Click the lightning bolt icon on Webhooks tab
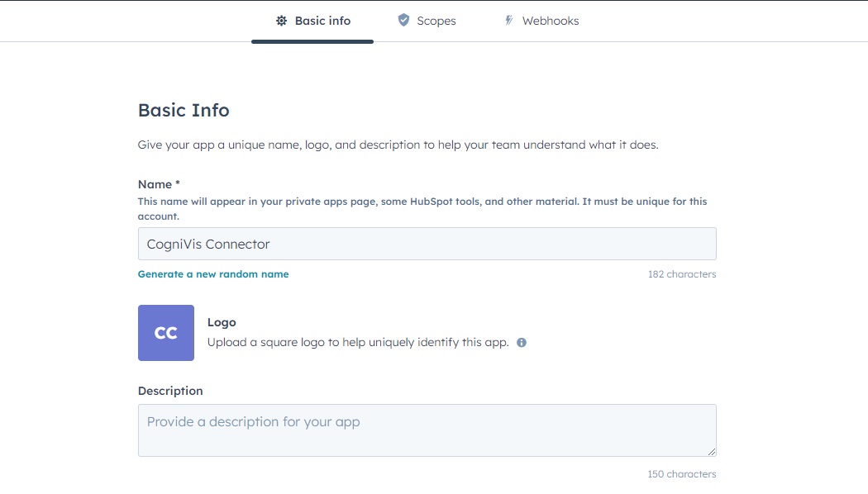The image size is (868, 494). point(509,21)
